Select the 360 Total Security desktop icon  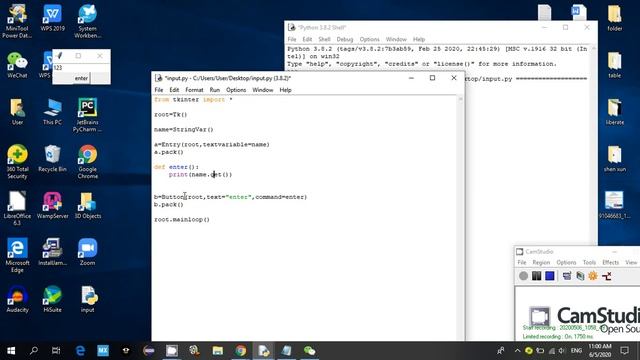click(x=17, y=162)
